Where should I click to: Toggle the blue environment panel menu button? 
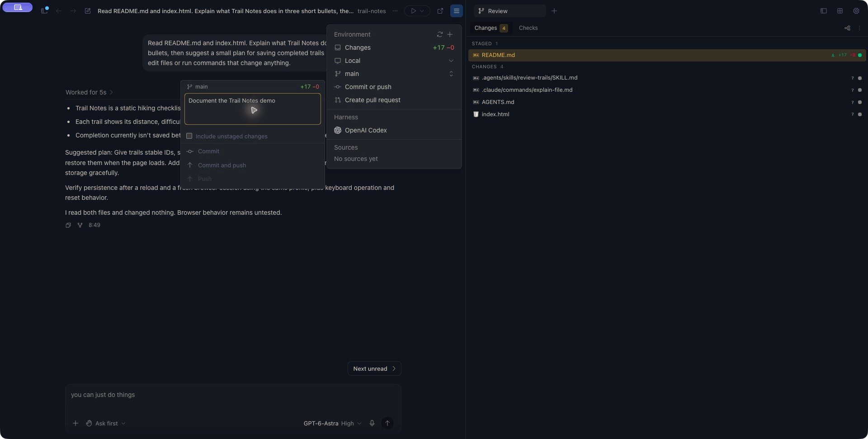tap(457, 11)
